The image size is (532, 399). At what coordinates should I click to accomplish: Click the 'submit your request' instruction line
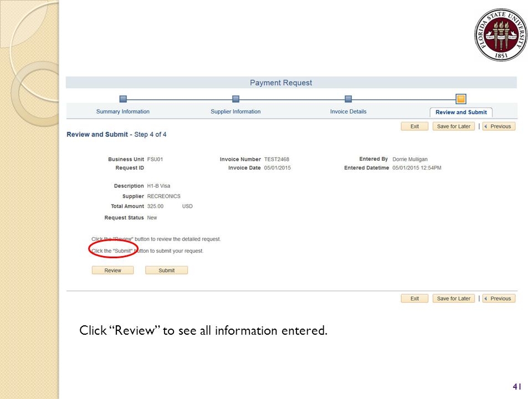147,251
